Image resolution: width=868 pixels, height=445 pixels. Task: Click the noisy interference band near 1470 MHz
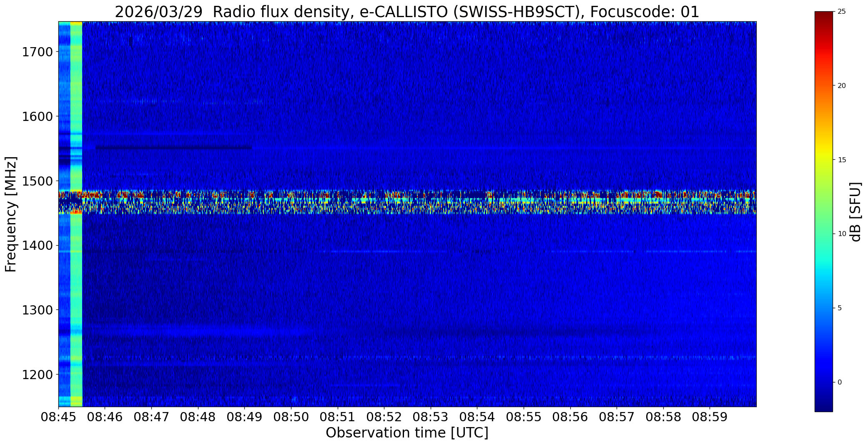point(407,202)
